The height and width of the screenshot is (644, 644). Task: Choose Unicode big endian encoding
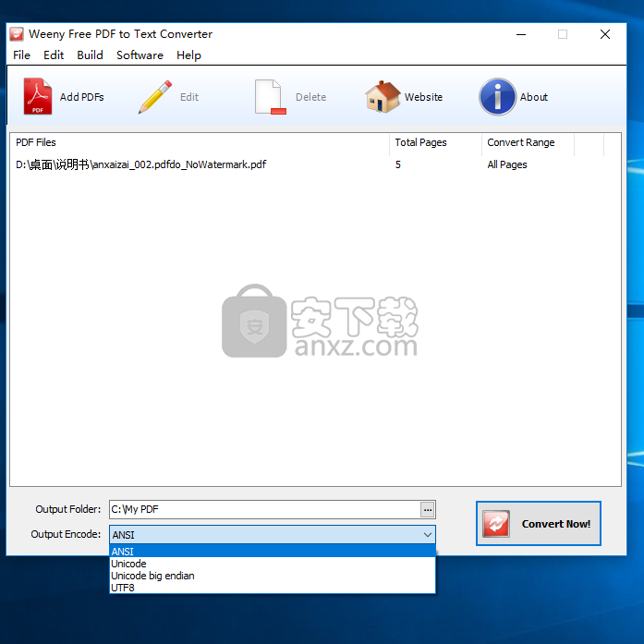(273, 576)
